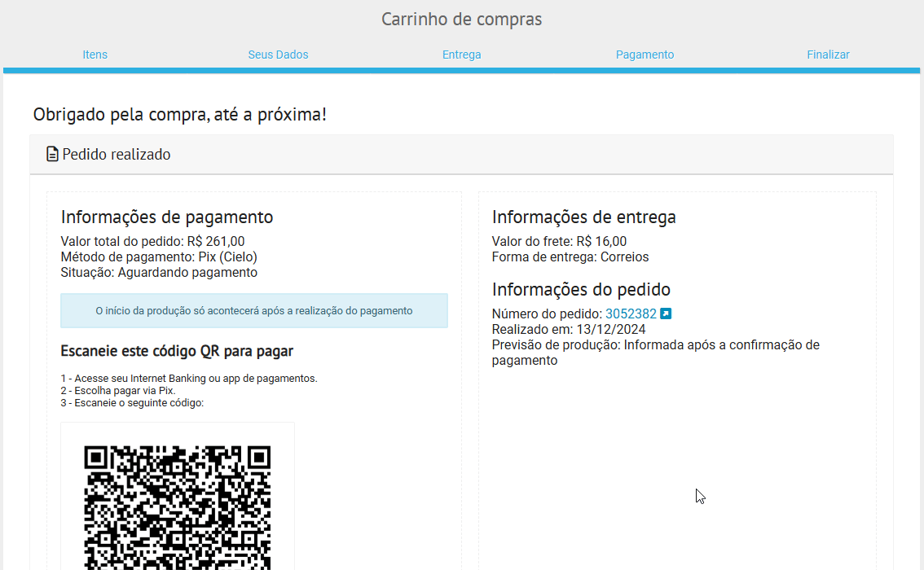
Task: Click 'Realizado em: 13/12/2024' line
Action: pyautogui.click(x=569, y=329)
